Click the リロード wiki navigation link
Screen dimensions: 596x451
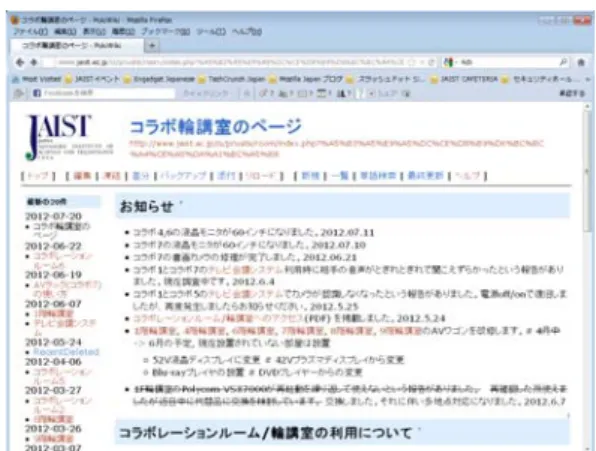(260, 176)
